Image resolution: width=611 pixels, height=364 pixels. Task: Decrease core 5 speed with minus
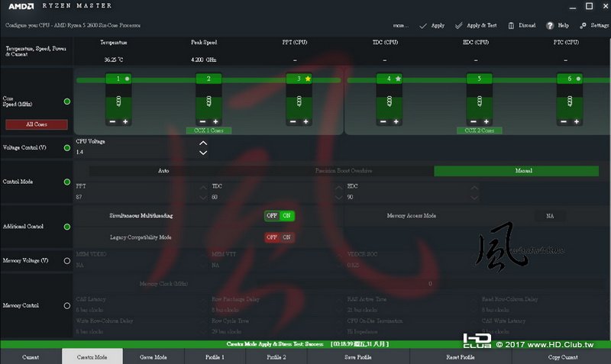473,122
